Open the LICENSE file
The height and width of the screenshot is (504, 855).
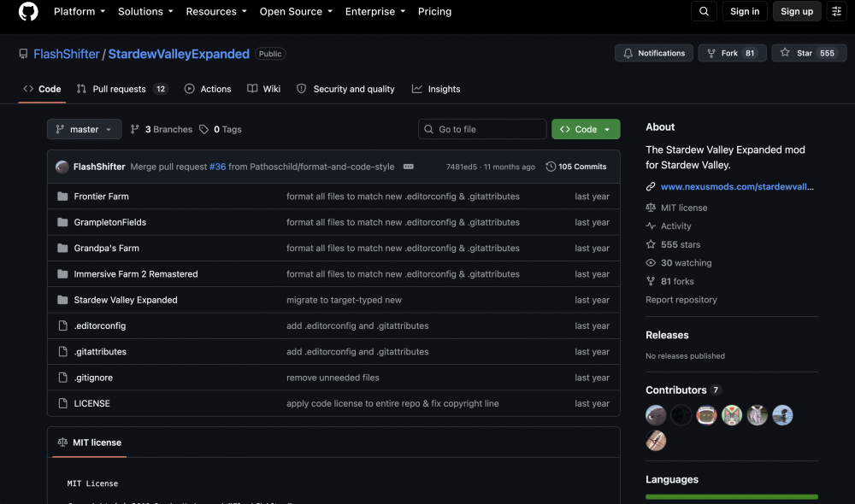coord(91,403)
